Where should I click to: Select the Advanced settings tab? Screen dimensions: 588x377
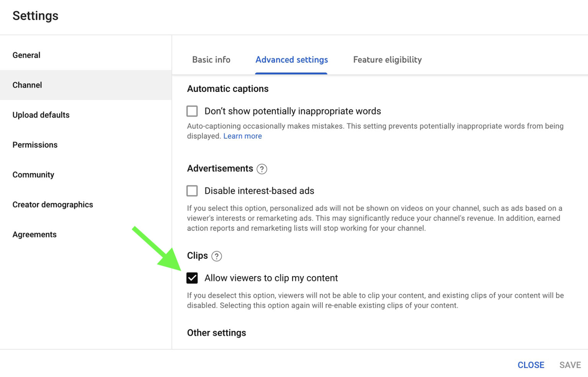[x=291, y=60]
